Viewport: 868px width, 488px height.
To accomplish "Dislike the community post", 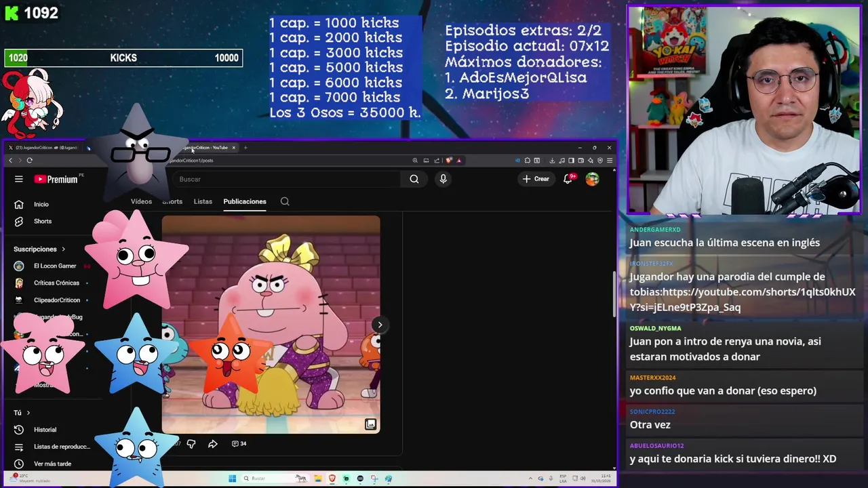I will pos(191,444).
